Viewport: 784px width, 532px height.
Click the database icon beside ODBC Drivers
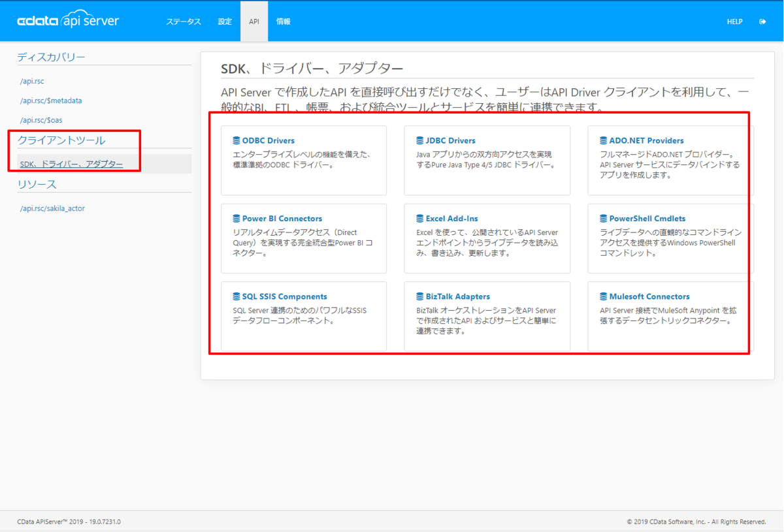[237, 140]
